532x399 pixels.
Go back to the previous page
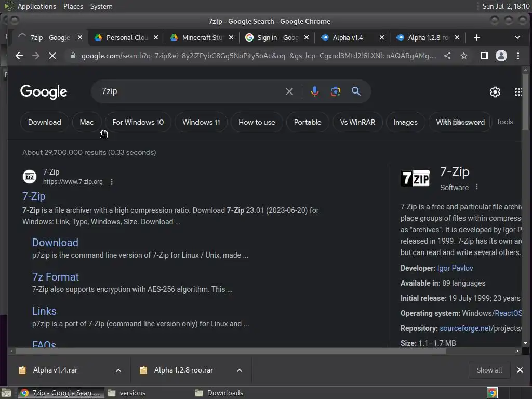19,56
